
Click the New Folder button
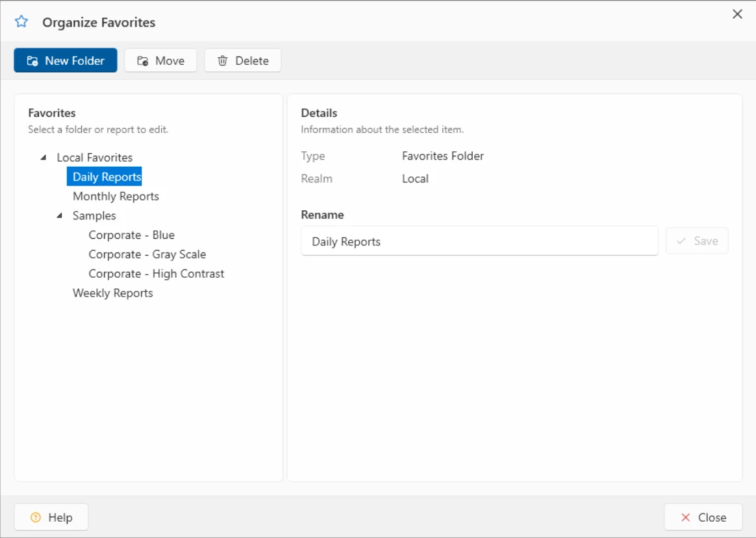point(66,60)
